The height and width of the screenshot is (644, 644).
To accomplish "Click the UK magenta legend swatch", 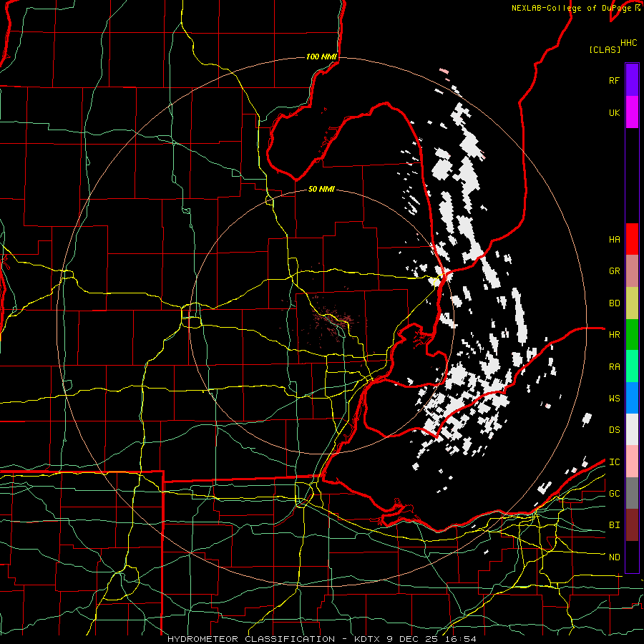I will [x=632, y=112].
